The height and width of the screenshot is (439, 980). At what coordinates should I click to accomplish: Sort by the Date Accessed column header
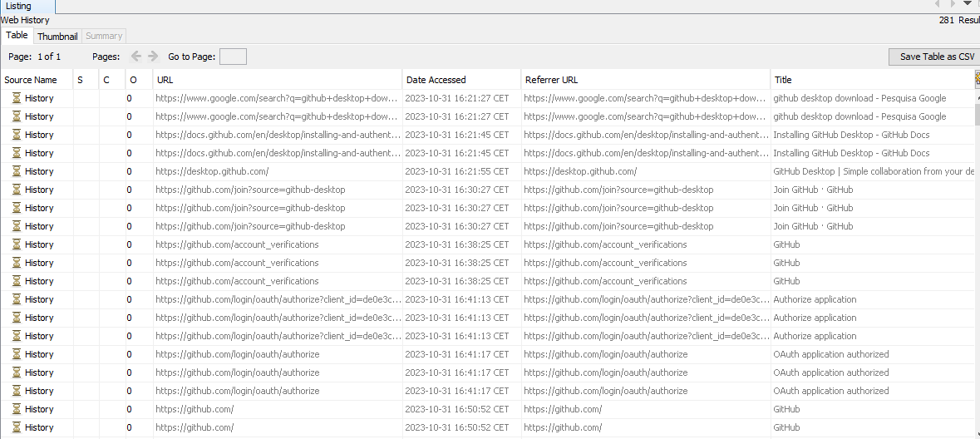[x=460, y=80]
